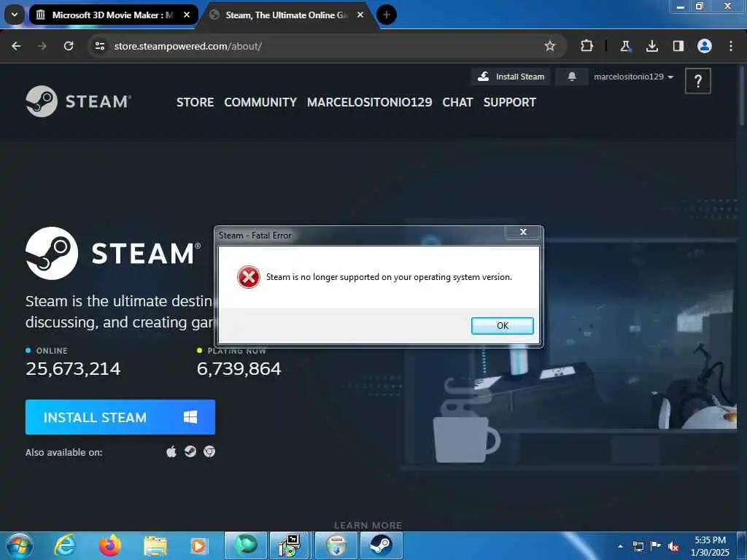Click the switch-window taskbar item with disk icon
Screen dimensions: 747x560
click(x=336, y=545)
